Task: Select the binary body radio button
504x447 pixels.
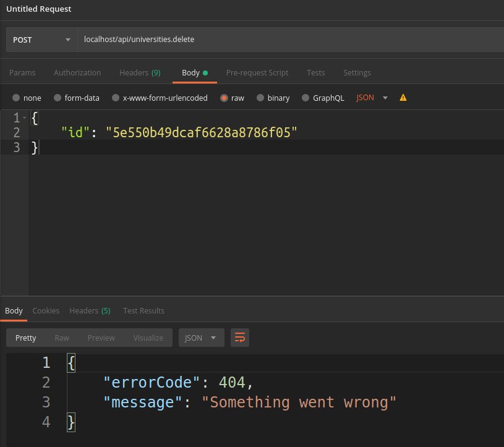Action: pos(260,98)
